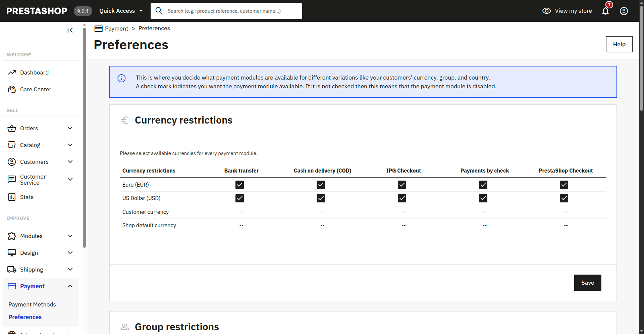
Task: Click the 9.0.1 version badge
Action: [x=83, y=11]
